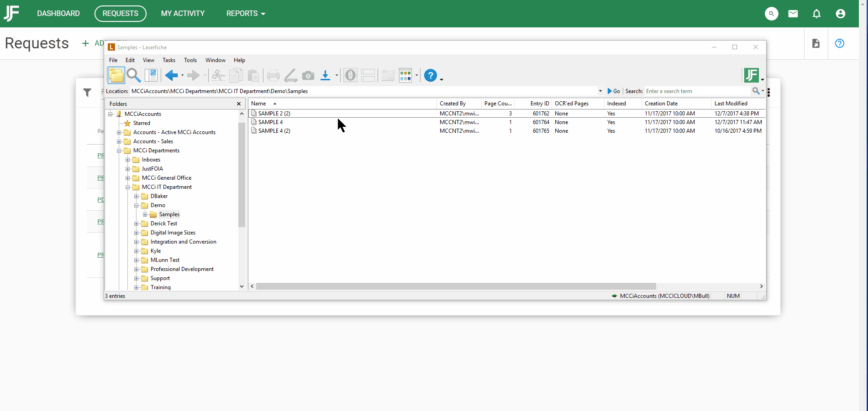Image resolution: width=868 pixels, height=411 pixels.
Task: Click the column view grid icon
Action: [405, 75]
